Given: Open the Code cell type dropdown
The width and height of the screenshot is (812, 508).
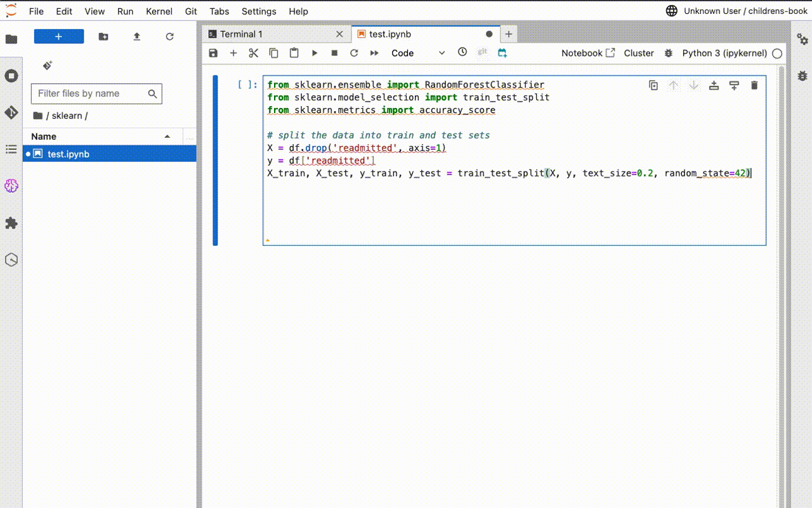Looking at the screenshot, I should click(417, 53).
